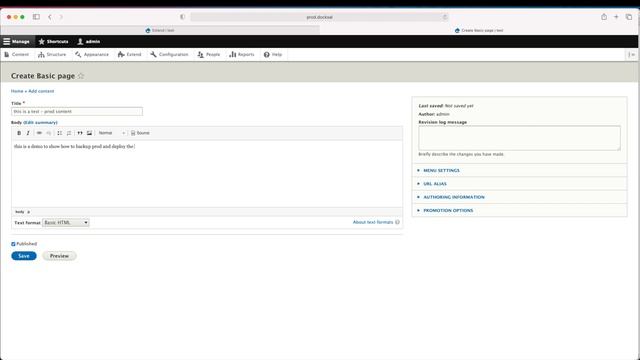Show Safari tab overview
Screen dimensions: 640x360
tap(629, 17)
